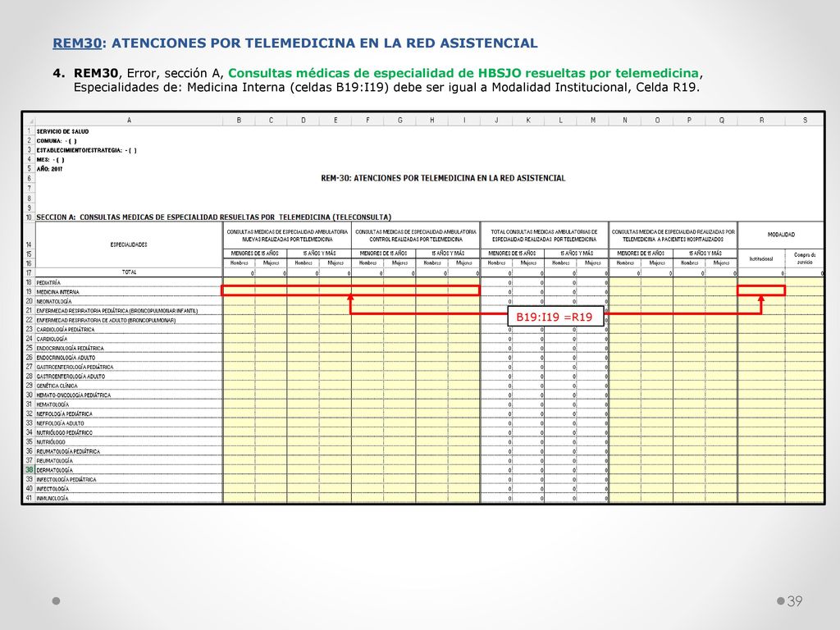Click the ENDOCRINOLOGÍA PEDIÁTRICA row label

pos(71,348)
